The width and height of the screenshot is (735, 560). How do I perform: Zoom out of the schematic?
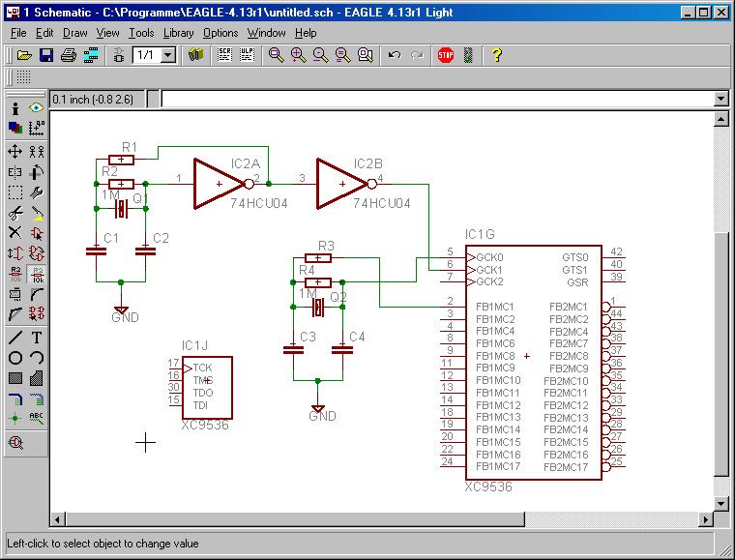click(321, 55)
